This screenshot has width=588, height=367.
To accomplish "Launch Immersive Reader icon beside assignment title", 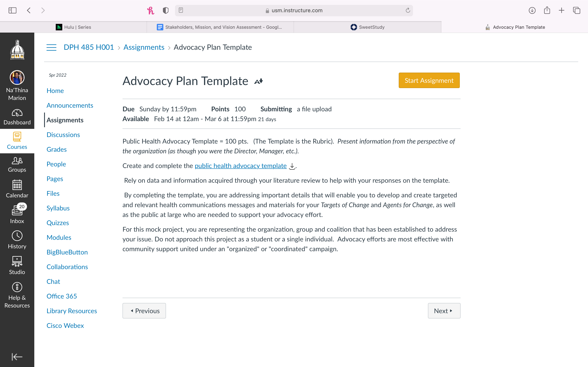I will click(x=258, y=81).
